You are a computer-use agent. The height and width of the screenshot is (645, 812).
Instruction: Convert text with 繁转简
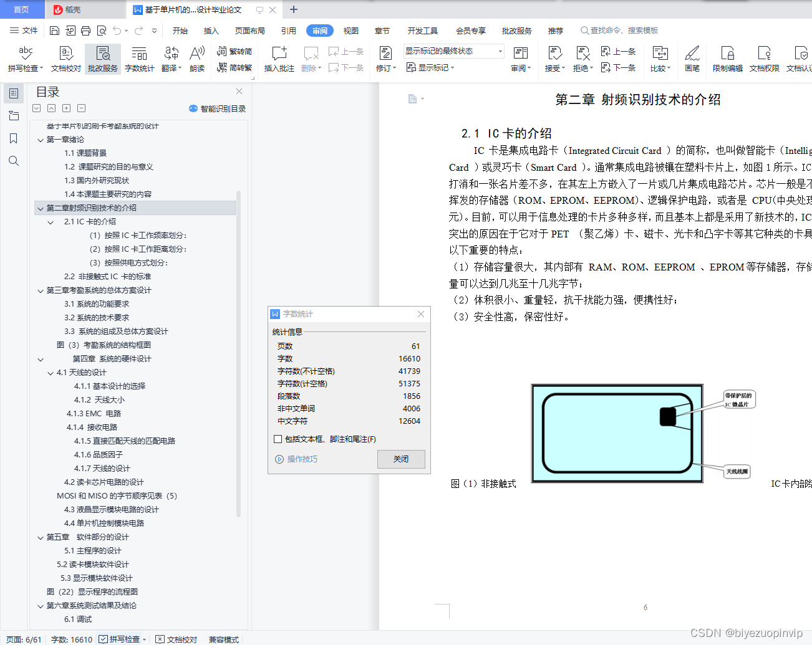pyautogui.click(x=234, y=52)
